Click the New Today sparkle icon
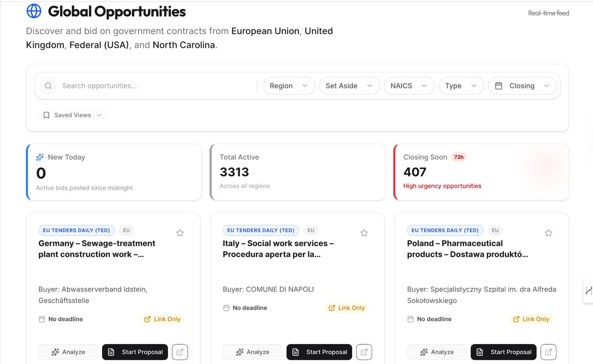593x364 pixels. 40,157
